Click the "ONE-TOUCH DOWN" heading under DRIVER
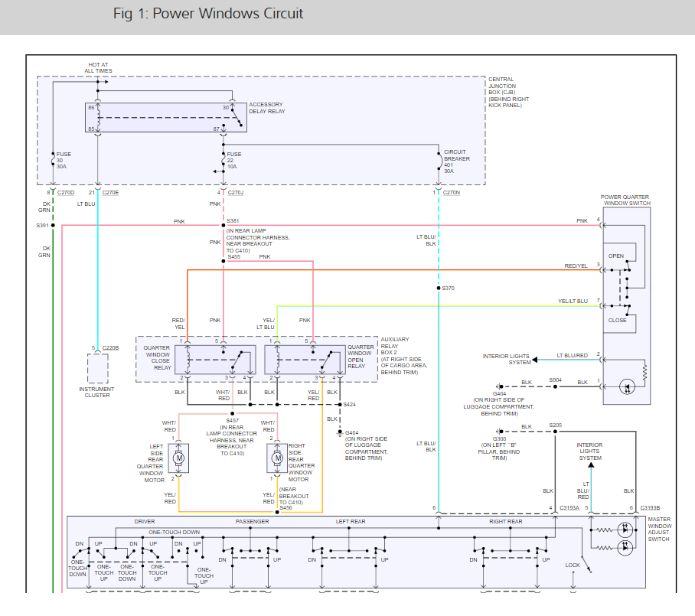Screen dimensions: 695x616 click(175, 533)
